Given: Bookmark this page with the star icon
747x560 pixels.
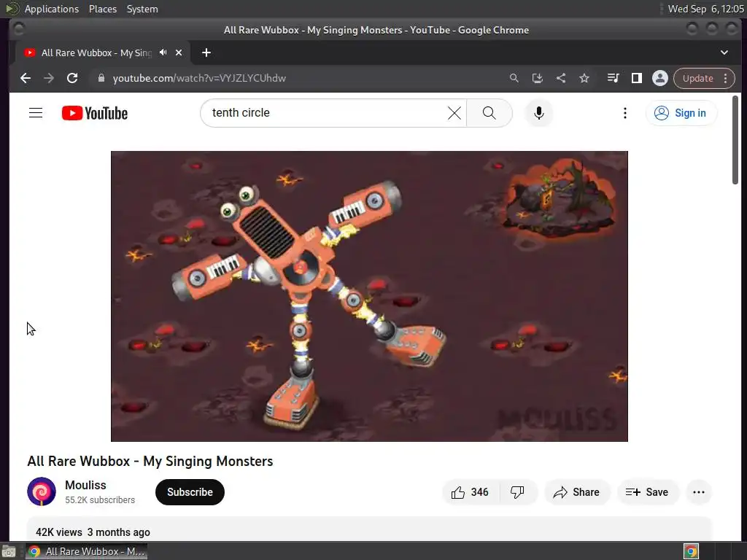Looking at the screenshot, I should 584,78.
